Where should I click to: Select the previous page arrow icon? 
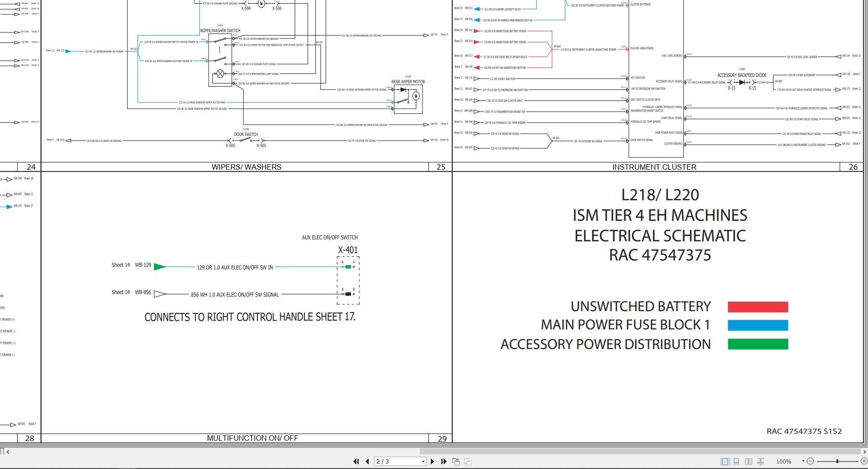tap(367, 461)
